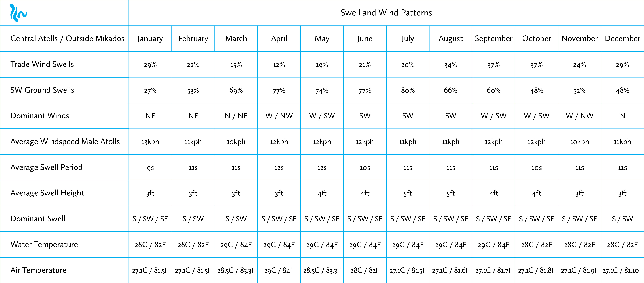Click the January column header

(x=150, y=38)
